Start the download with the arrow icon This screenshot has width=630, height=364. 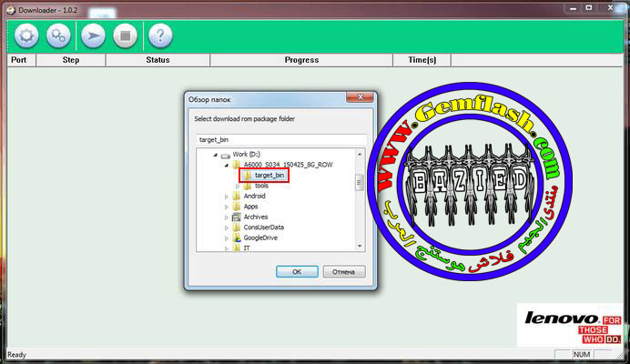tap(93, 35)
